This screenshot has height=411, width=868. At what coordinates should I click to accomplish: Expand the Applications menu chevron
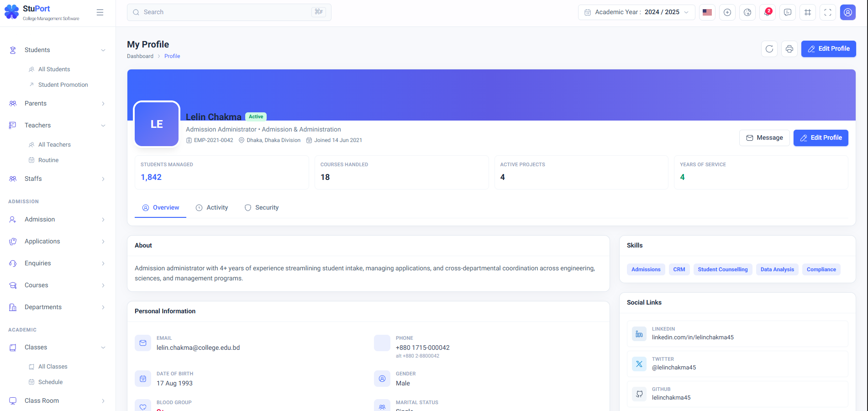[103, 242]
